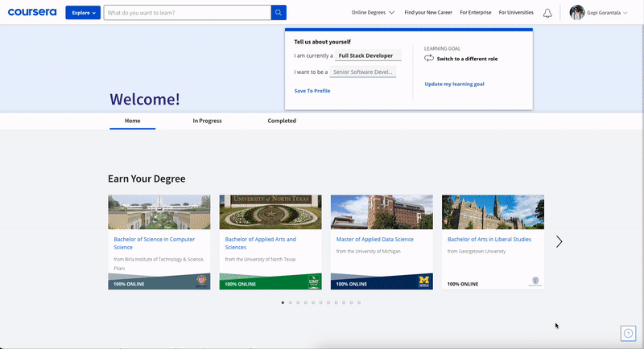This screenshot has height=349, width=644.
Task: Click the blue search magnifier button
Action: coord(279,13)
